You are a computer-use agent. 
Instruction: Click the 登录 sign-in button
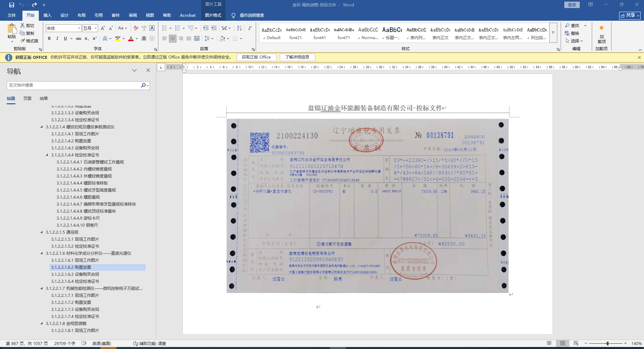click(x=572, y=5)
